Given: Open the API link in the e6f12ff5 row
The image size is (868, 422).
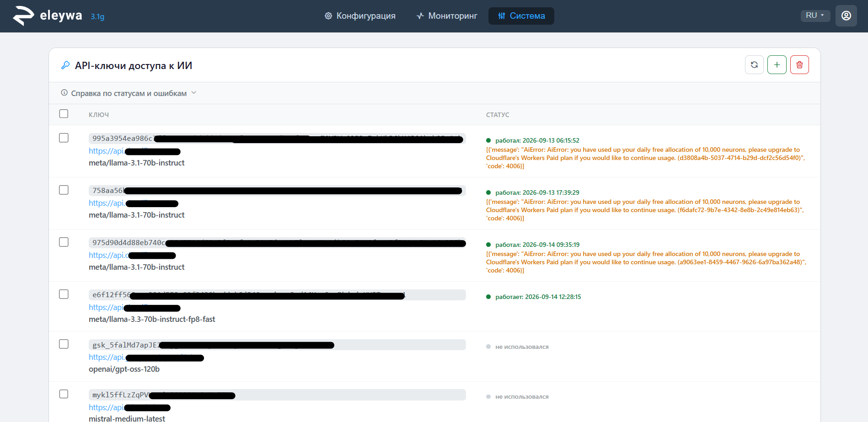Looking at the screenshot, I should 134,308.
